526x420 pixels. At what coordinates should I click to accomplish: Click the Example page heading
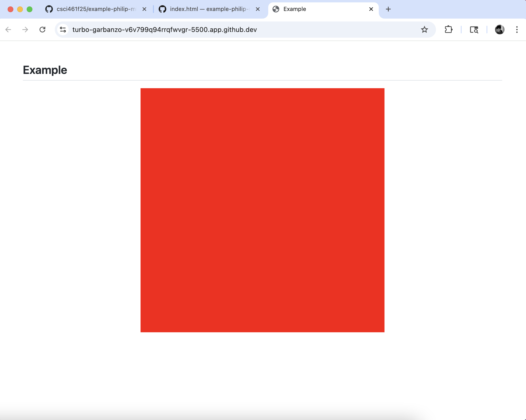coord(45,70)
